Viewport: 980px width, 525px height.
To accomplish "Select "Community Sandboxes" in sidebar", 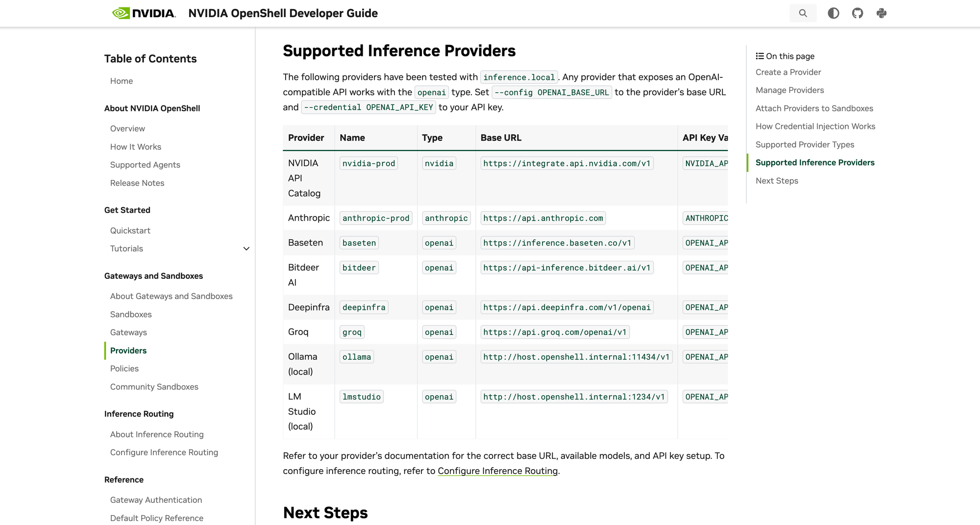I will (x=154, y=387).
